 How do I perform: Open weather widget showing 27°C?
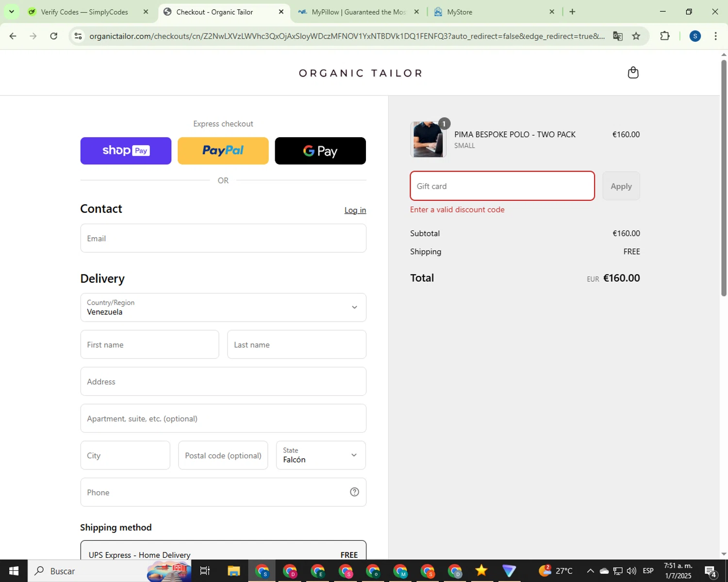click(556, 571)
